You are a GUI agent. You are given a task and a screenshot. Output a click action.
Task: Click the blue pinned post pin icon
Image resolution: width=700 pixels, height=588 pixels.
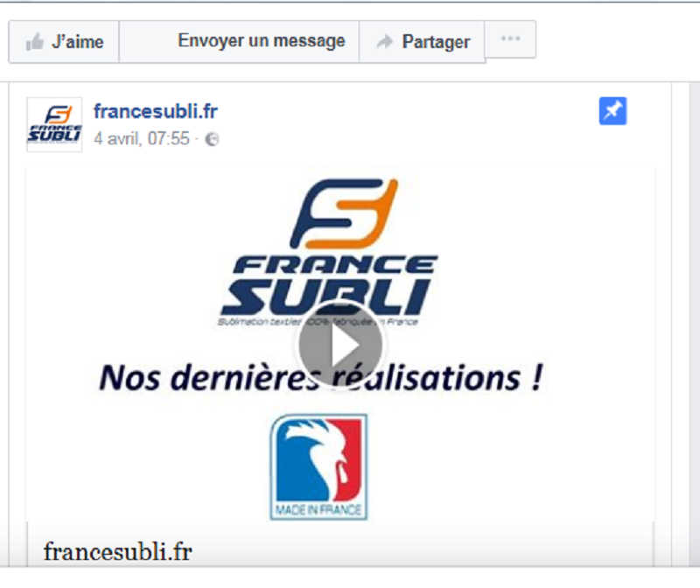click(612, 111)
